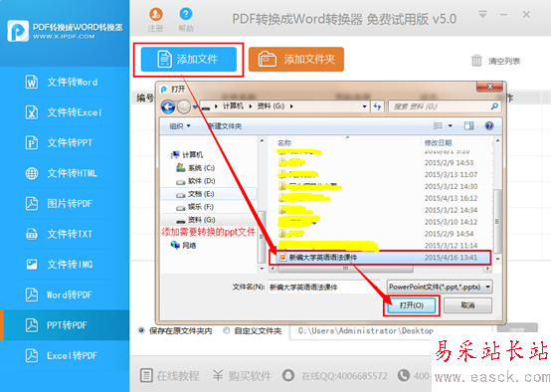Click the main window menu dropdown icon
The width and height of the screenshot is (551, 392).
(482, 14)
